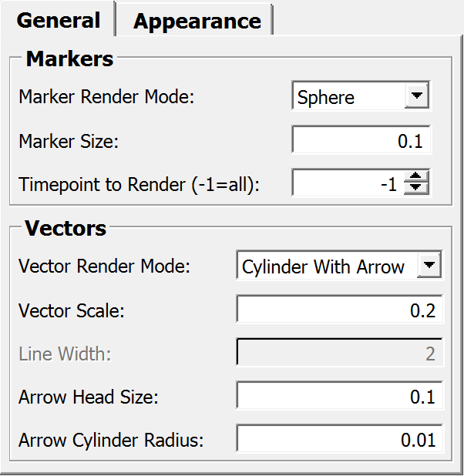Image resolution: width=464 pixels, height=476 pixels.
Task: Click the Vectors group title
Action: 66,228
